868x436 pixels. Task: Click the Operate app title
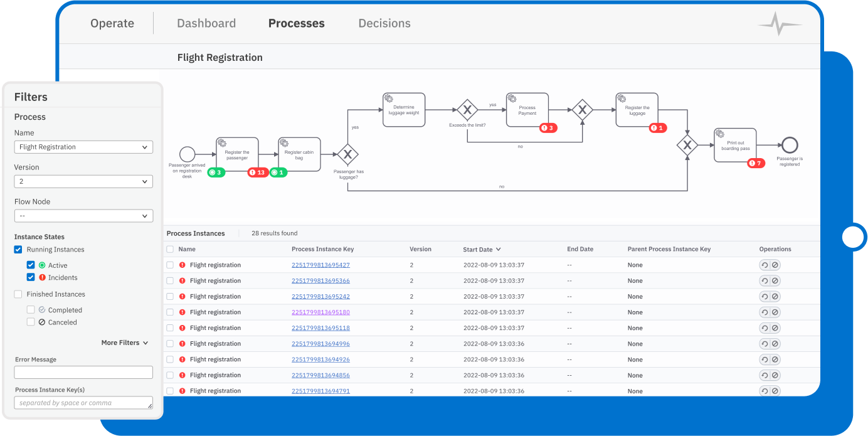coord(112,23)
